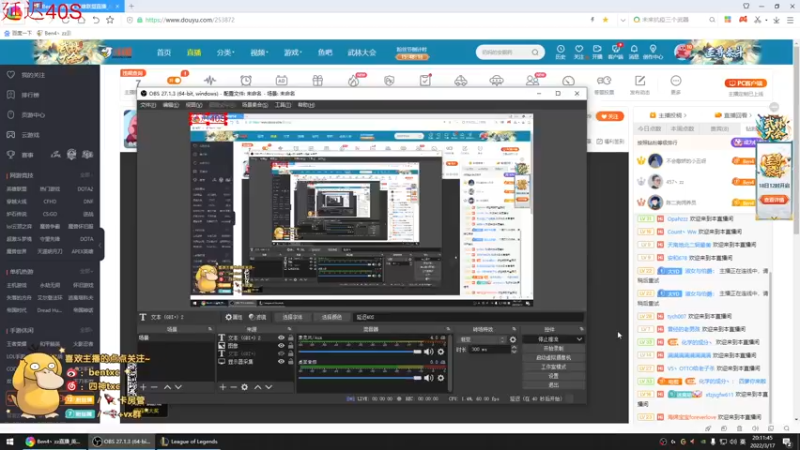The image size is (800, 450).
Task: Open the 我的关注 heart icon in sidebar
Action: click(x=11, y=74)
